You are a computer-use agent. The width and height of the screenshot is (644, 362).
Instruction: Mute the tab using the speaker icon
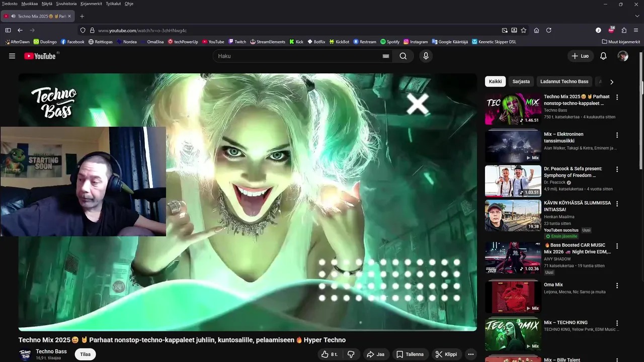click(13, 16)
